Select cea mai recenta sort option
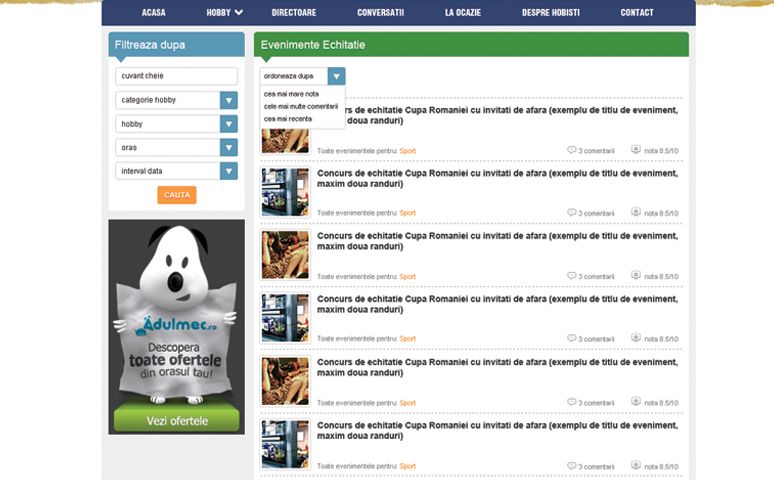The image size is (774, 480). pos(288,118)
